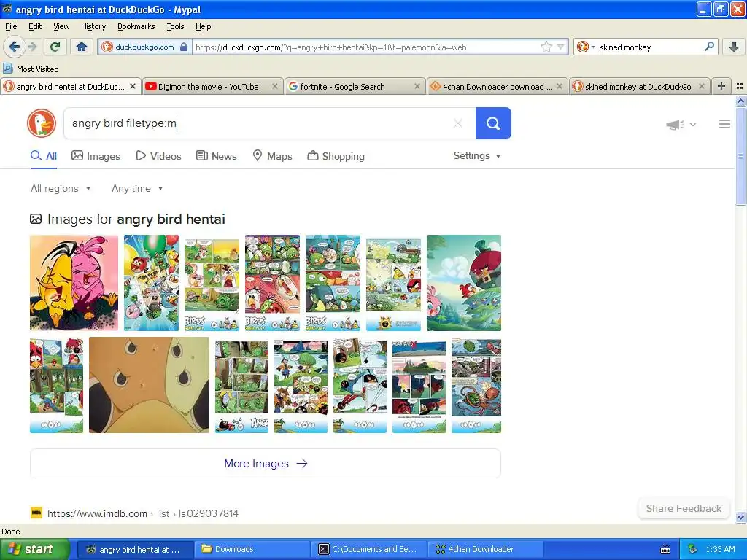Switch to Downloads folder taskbar window

pyautogui.click(x=252, y=549)
